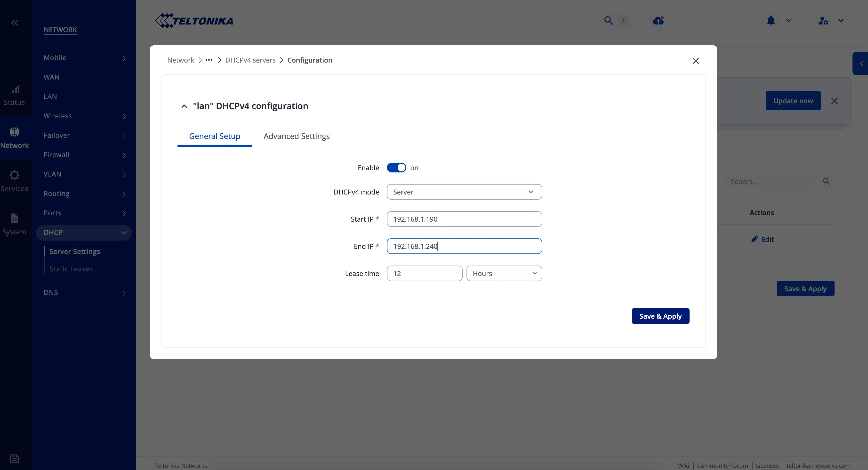Click the Update now button

(793, 101)
